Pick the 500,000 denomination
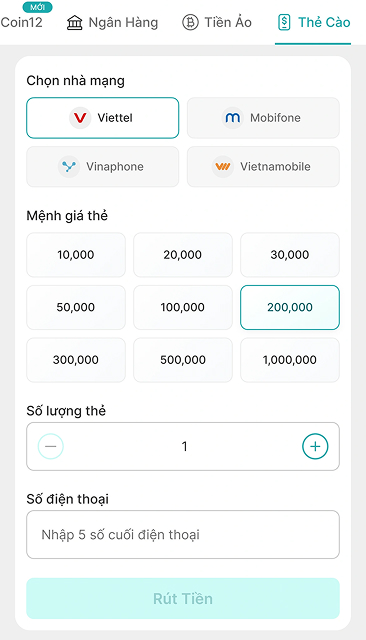 point(183,360)
